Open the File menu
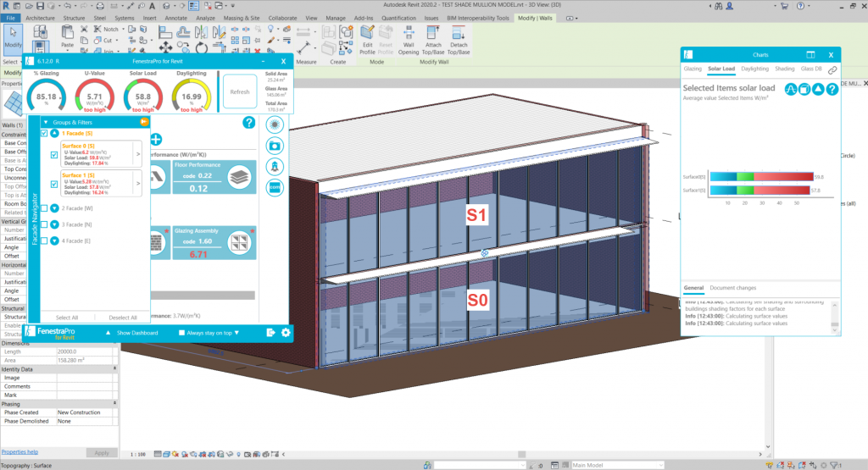This screenshot has height=470, width=868. (10, 19)
